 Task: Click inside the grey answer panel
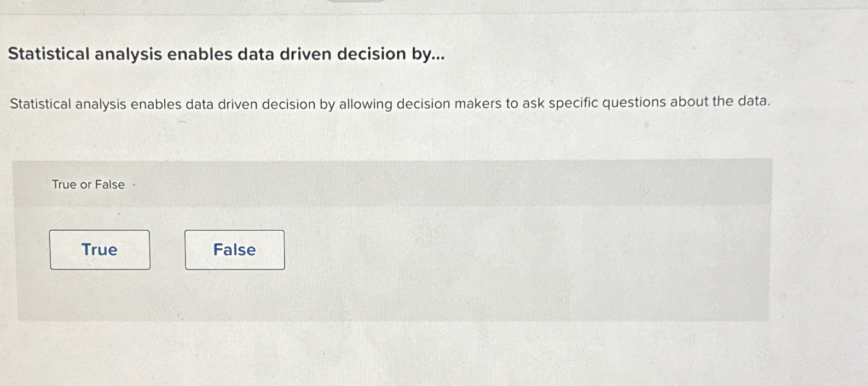click(493, 252)
